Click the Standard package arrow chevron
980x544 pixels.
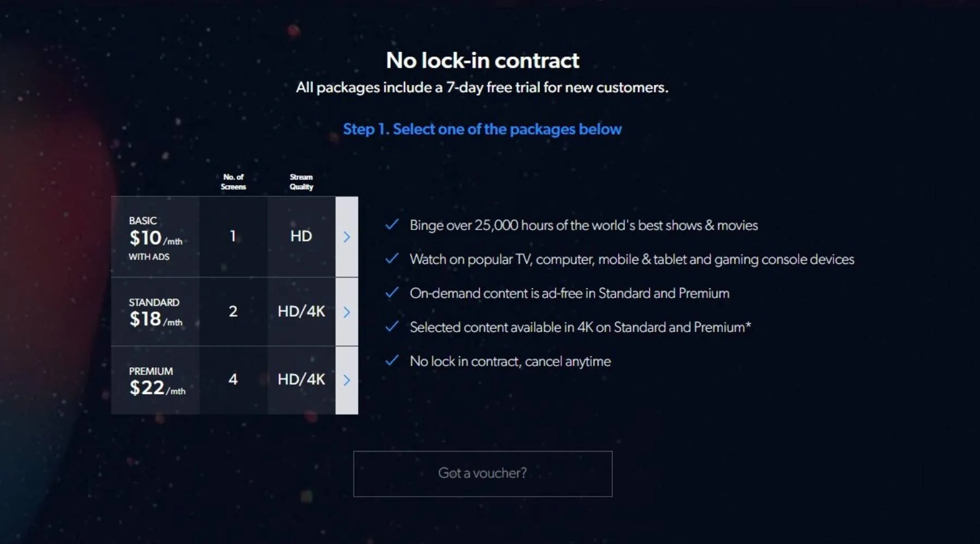[x=347, y=312]
